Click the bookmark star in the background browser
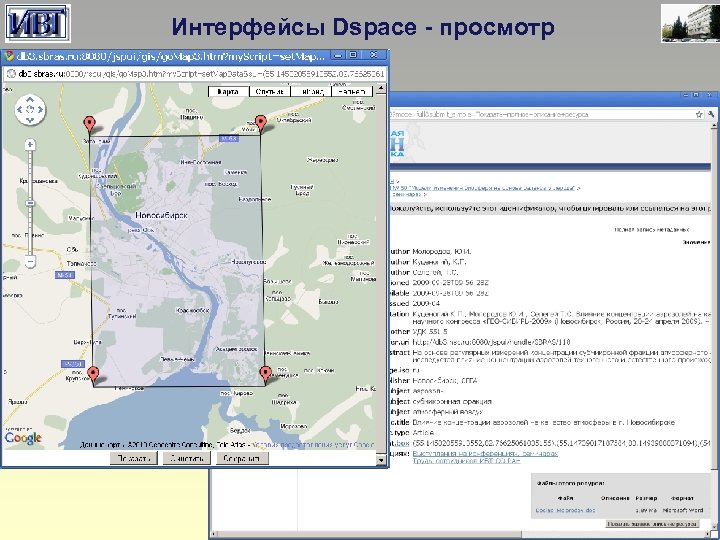720x540 pixels. (699, 114)
